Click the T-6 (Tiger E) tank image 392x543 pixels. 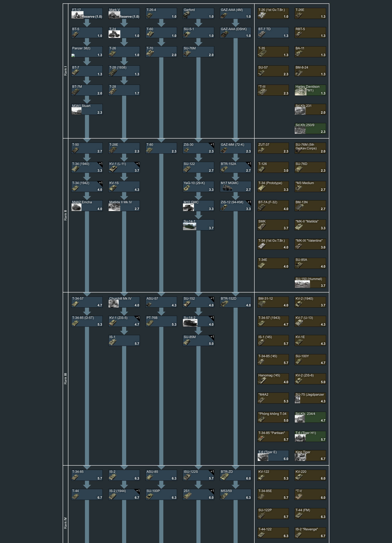[263, 457]
